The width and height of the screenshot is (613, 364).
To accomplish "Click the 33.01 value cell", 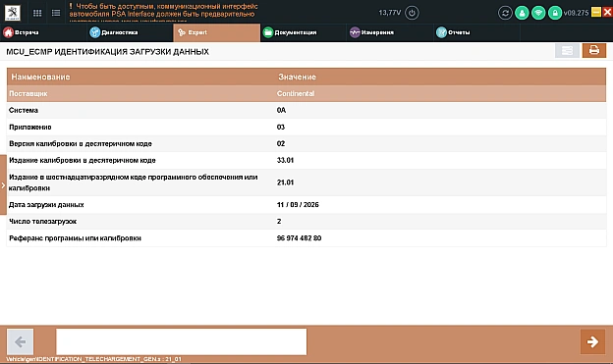I will point(286,161).
